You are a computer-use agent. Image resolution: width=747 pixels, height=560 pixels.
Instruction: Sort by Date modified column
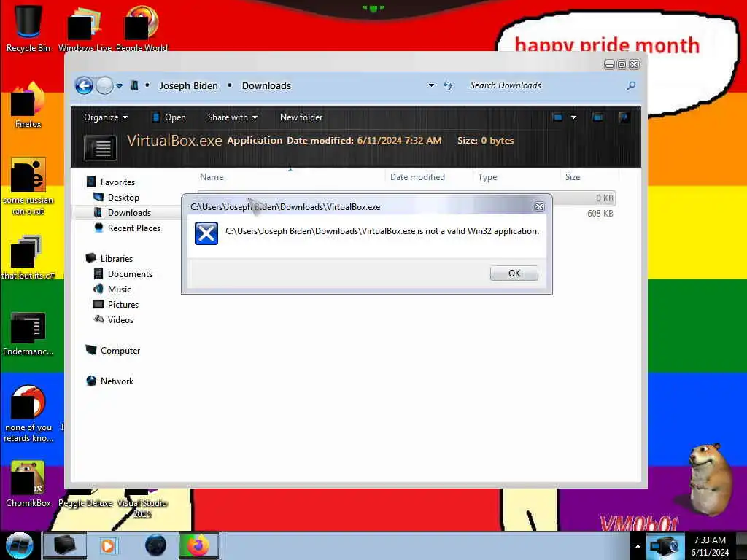point(417,177)
